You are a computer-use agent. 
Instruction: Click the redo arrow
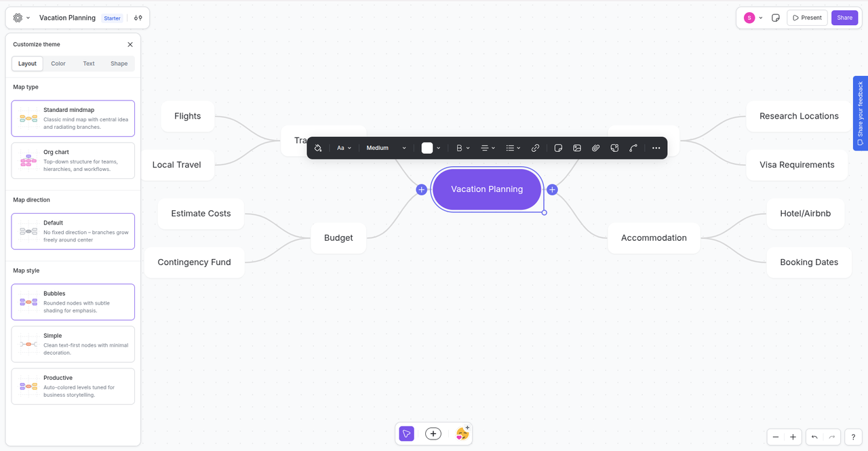831,437
